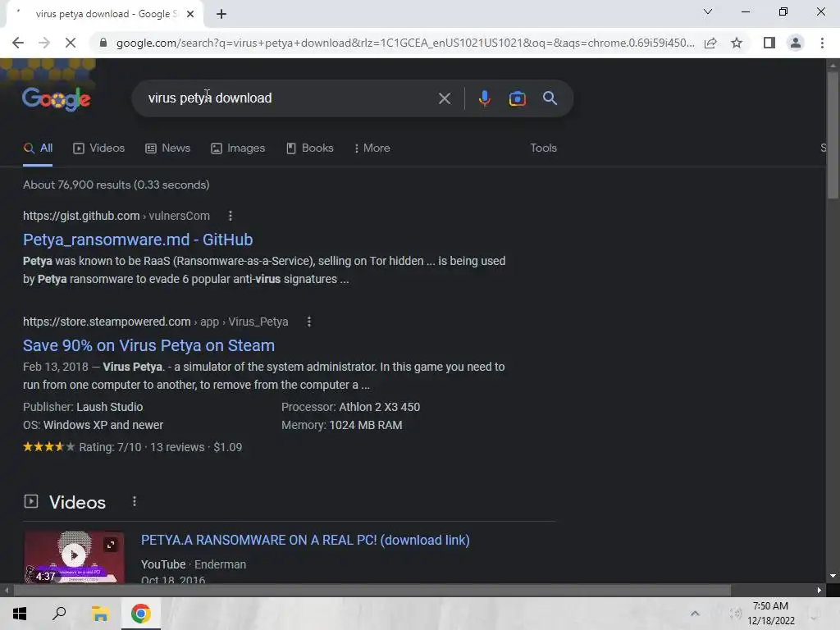This screenshot has width=840, height=630.
Task: Expand the More search filters
Action: click(372, 148)
